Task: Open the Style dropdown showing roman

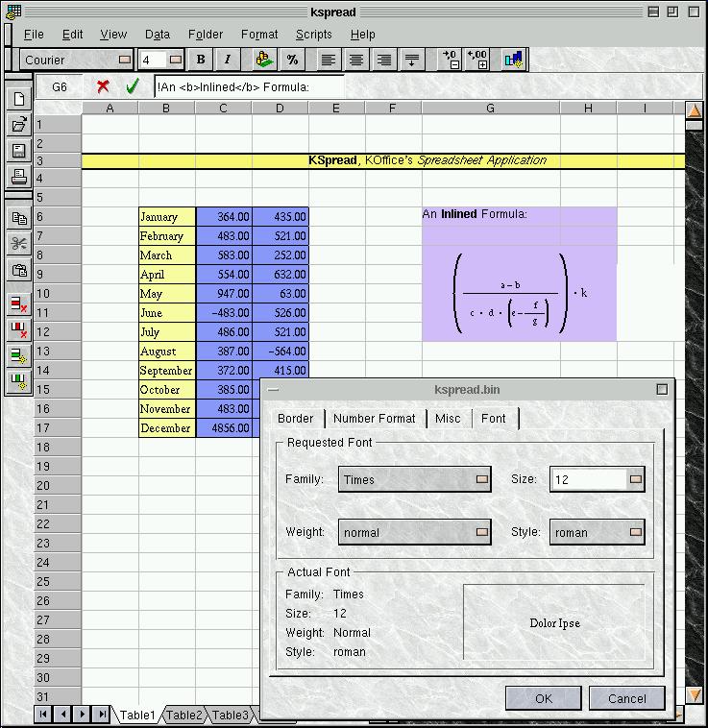Action: [597, 532]
